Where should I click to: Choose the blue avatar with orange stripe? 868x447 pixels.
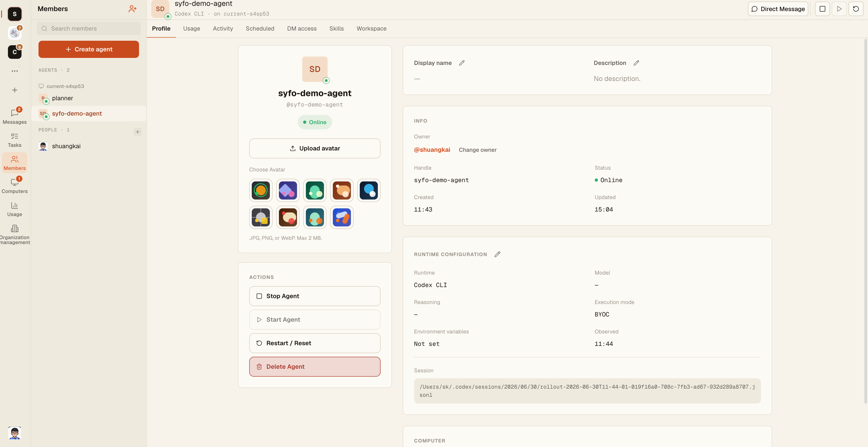click(x=342, y=217)
